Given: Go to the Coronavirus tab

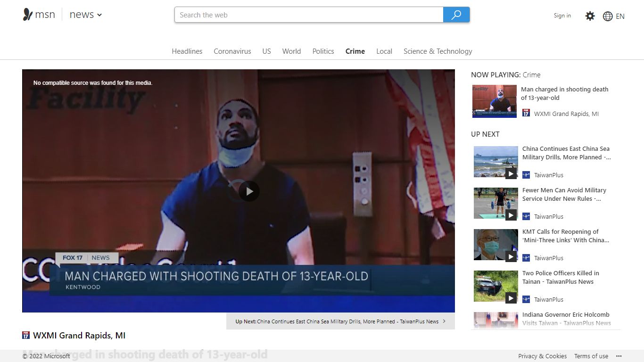Looking at the screenshot, I should click(232, 51).
